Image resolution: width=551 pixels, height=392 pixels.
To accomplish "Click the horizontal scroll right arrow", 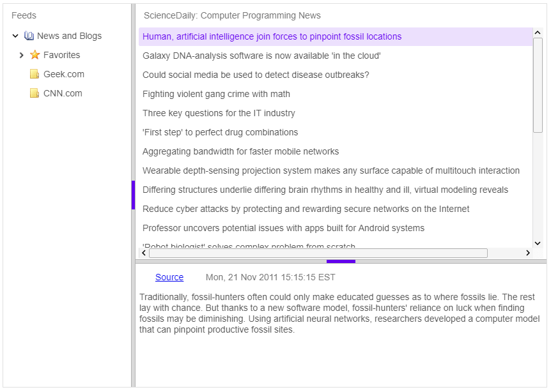I will point(528,253).
